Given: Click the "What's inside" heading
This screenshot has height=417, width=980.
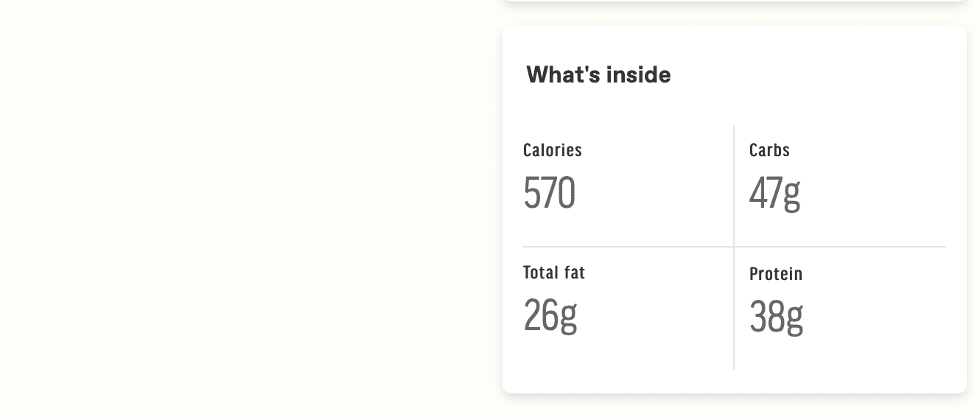Looking at the screenshot, I should [598, 74].
